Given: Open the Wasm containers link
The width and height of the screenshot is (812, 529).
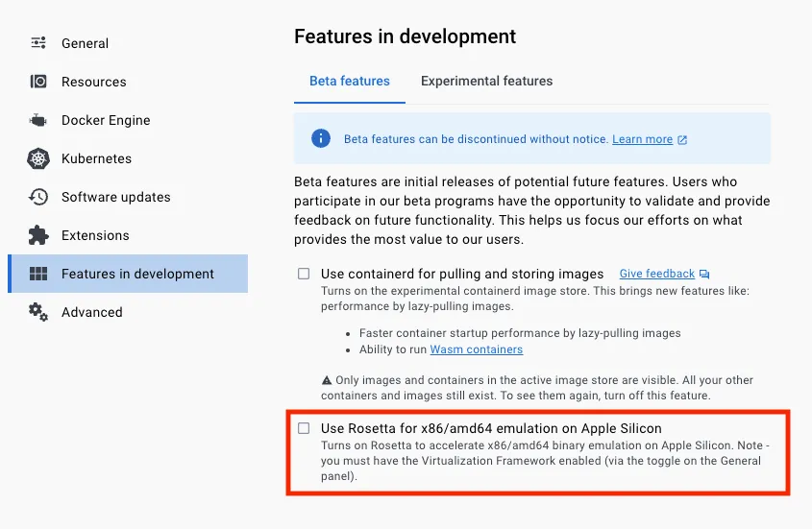Looking at the screenshot, I should click(476, 349).
